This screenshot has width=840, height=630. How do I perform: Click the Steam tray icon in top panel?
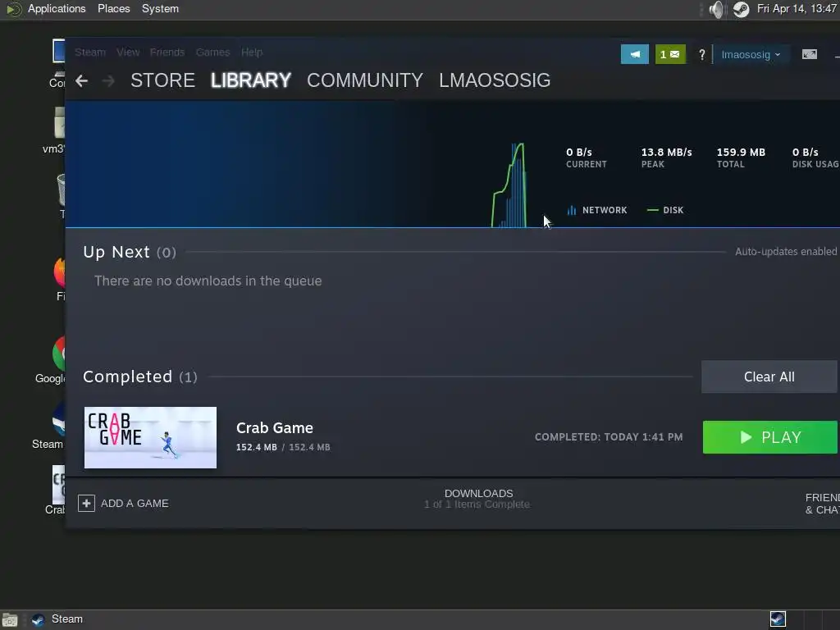click(x=741, y=9)
